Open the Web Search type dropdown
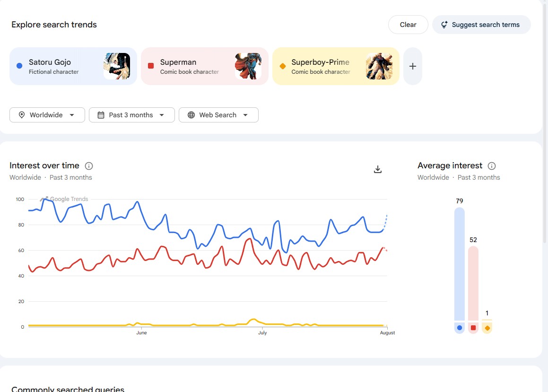 (218, 115)
